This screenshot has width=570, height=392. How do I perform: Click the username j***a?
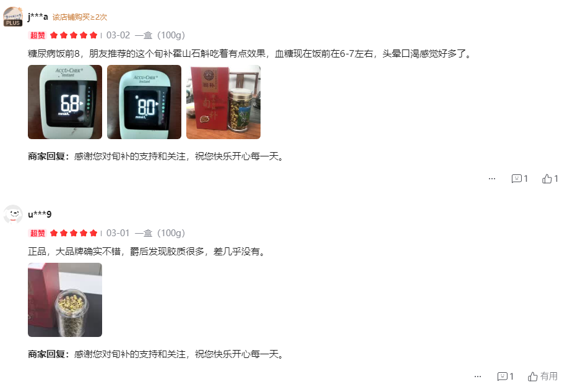tap(38, 17)
